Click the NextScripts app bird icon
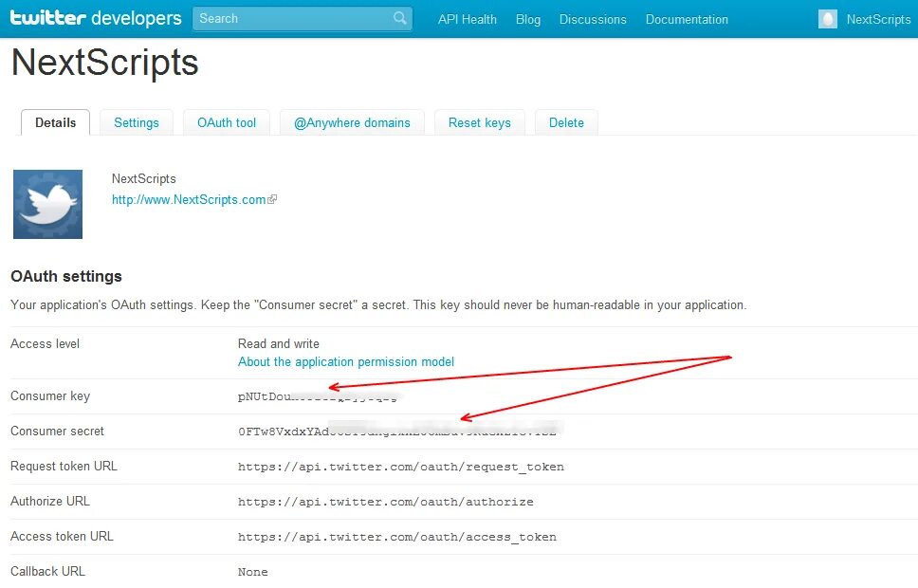This screenshot has width=918, height=588. (48, 205)
